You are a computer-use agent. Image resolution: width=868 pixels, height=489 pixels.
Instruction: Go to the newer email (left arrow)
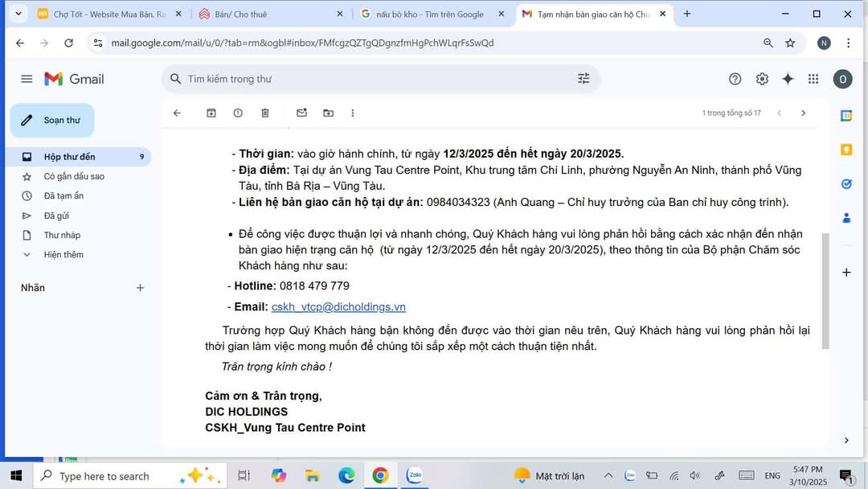[x=780, y=113]
